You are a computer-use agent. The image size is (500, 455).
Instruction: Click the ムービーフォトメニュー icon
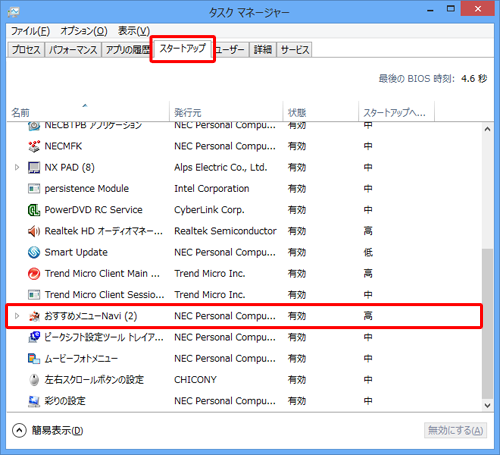34,359
